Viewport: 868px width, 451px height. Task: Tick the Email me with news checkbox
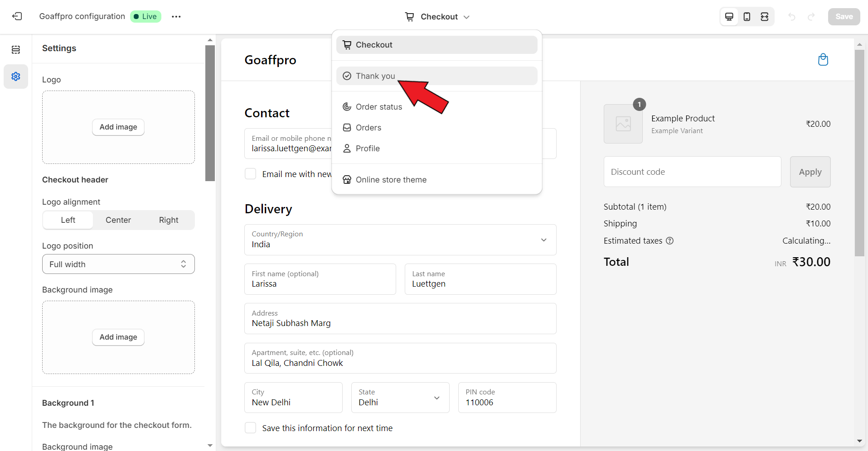[x=251, y=174]
